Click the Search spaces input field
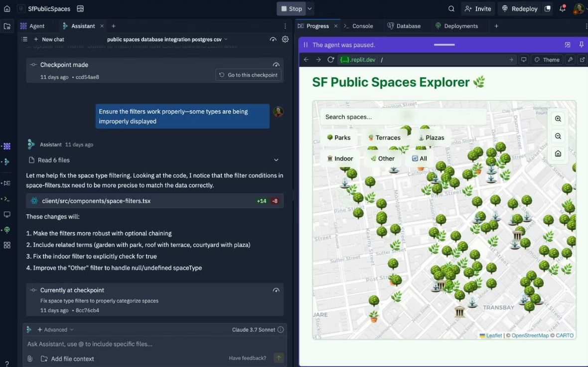 click(x=403, y=117)
